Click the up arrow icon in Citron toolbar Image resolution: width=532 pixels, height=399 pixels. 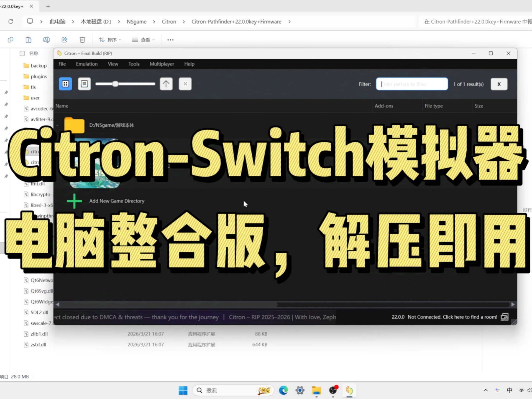click(166, 84)
